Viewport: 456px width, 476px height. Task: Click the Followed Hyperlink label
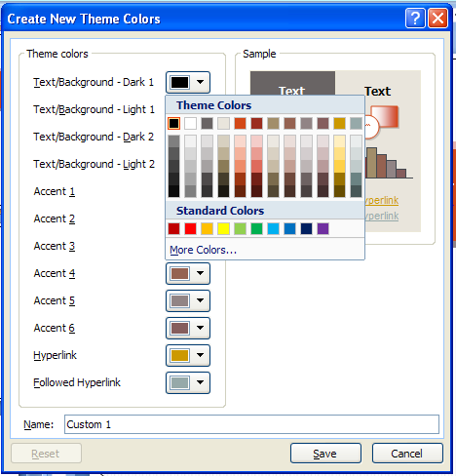[77, 382]
